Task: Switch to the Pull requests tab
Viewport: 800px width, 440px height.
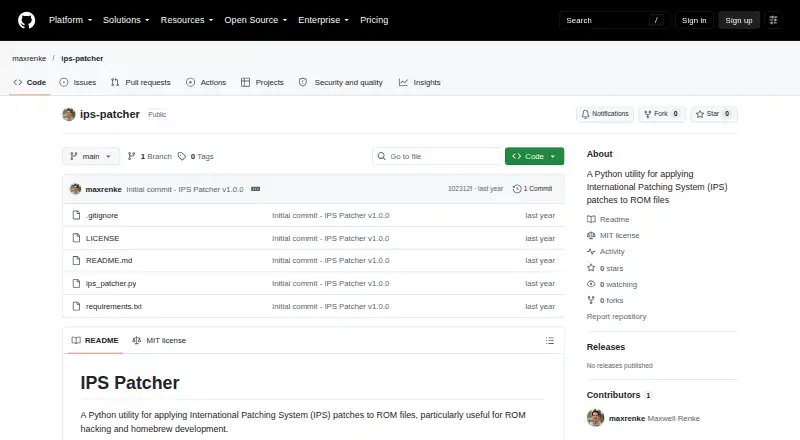Action: [141, 82]
